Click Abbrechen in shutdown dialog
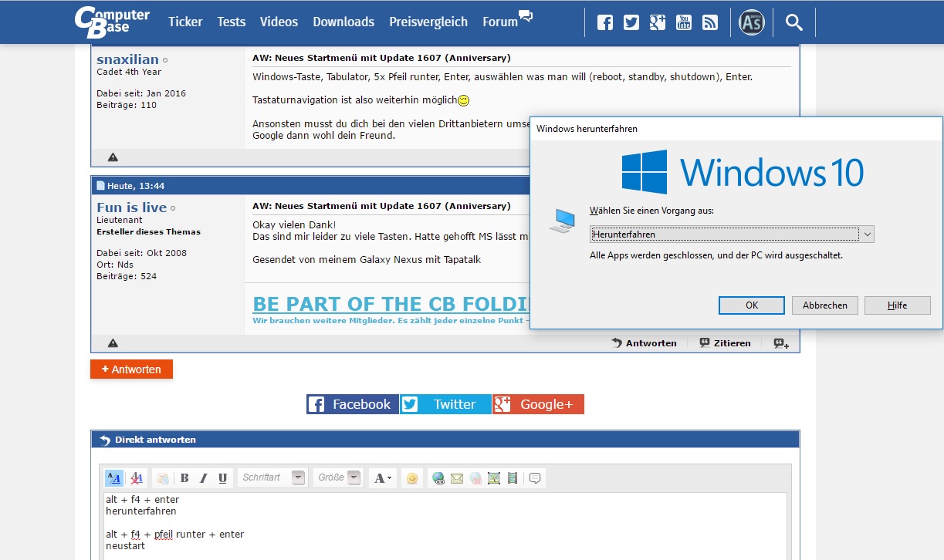The width and height of the screenshot is (944, 560). 825,305
